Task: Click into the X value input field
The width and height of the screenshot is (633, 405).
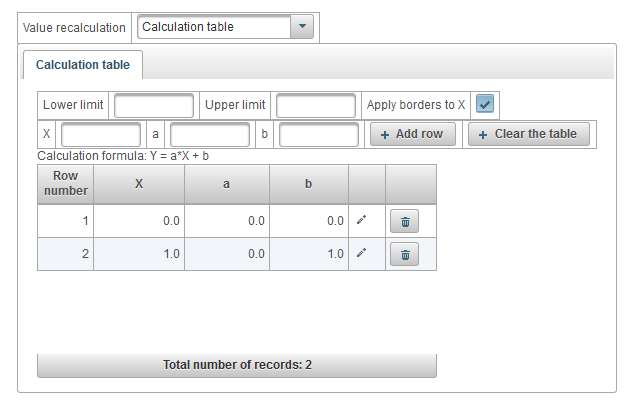Action: pyautogui.click(x=101, y=134)
